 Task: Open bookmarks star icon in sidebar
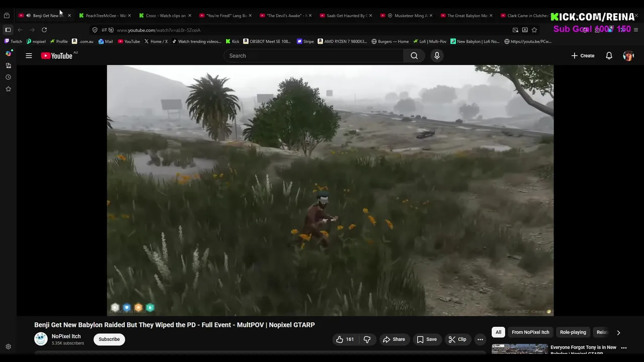click(8, 89)
